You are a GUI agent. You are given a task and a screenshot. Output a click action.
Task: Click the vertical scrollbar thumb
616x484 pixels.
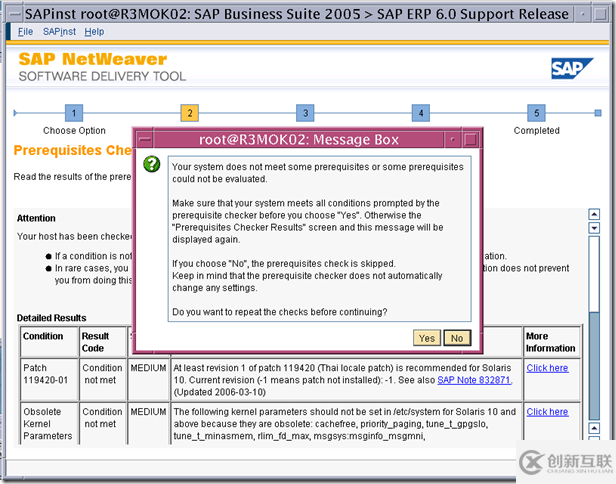tap(594, 365)
